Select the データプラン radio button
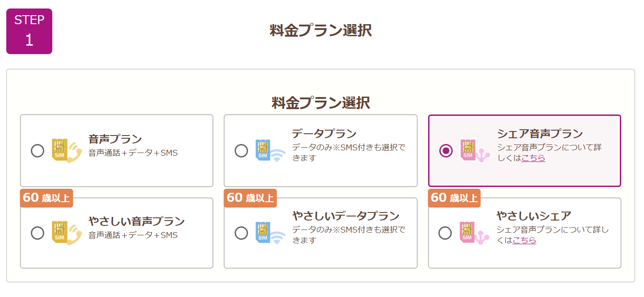The image size is (644, 297). point(241,151)
